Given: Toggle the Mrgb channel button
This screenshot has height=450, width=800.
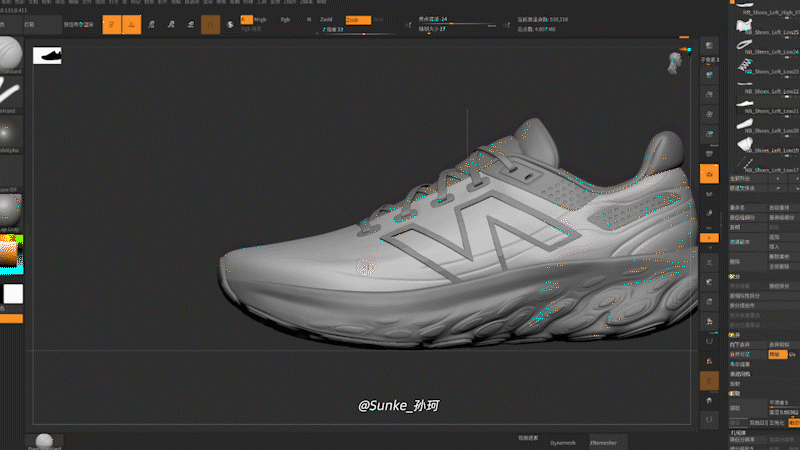Looking at the screenshot, I should tap(260, 19).
